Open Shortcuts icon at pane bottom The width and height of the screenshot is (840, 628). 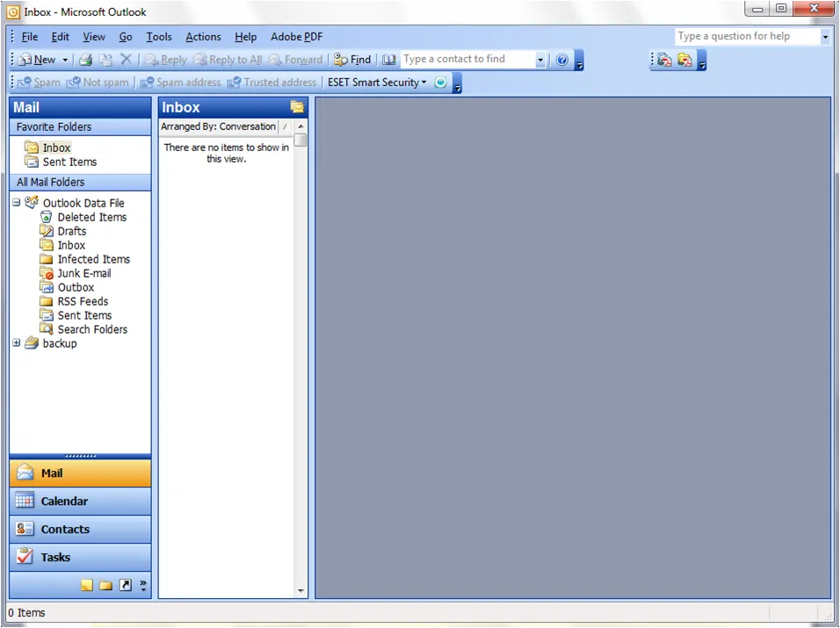[125, 585]
